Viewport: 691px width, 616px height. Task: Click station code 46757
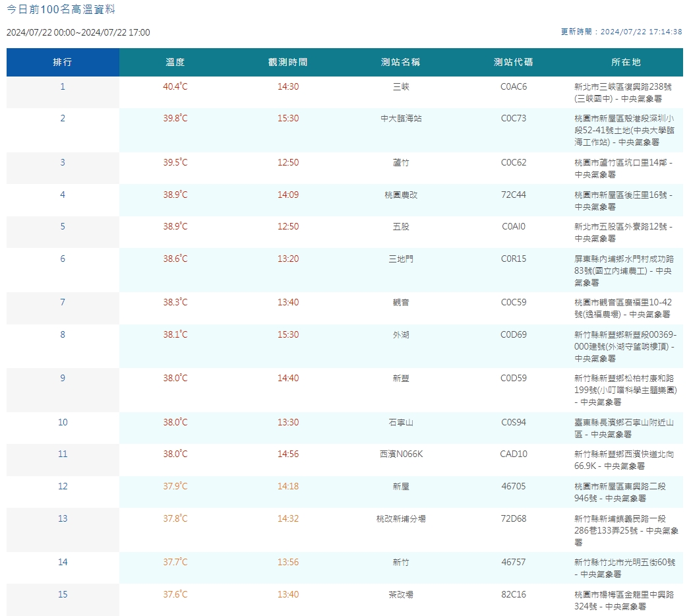tap(514, 562)
